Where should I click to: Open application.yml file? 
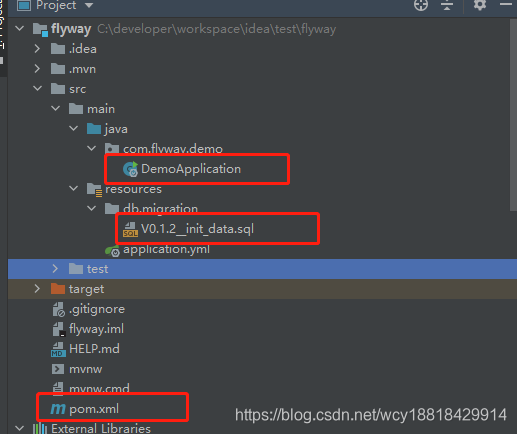(166, 249)
